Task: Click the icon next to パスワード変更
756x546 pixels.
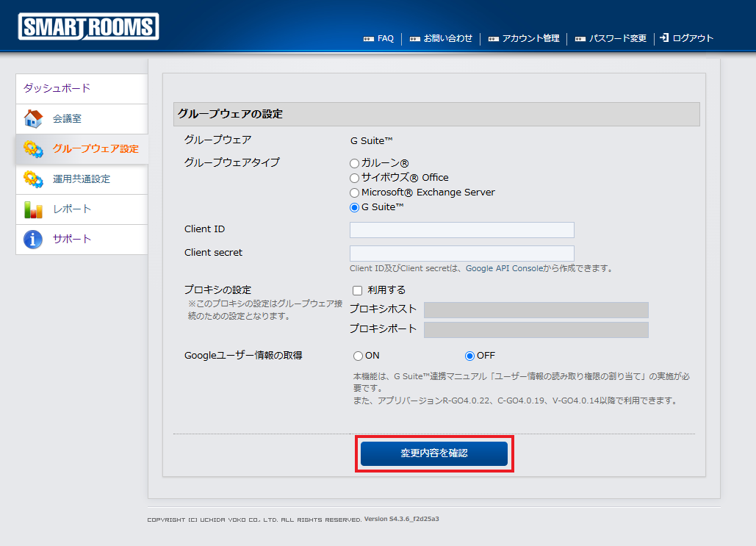Action: point(579,38)
